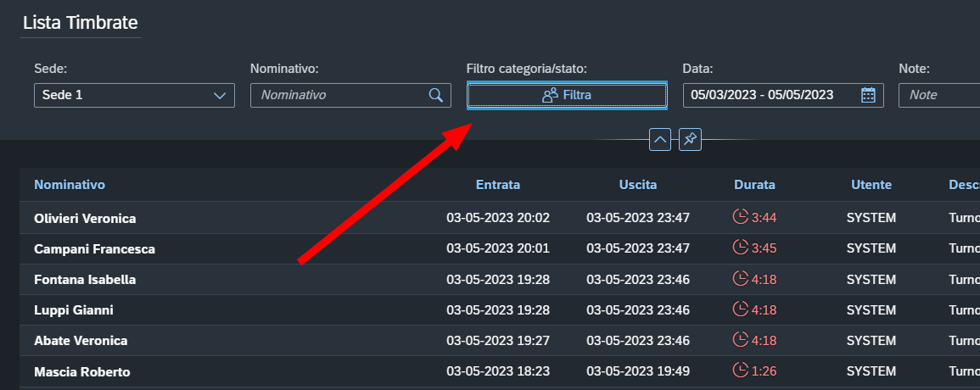Sort by the Nominativo column header

tap(70, 184)
